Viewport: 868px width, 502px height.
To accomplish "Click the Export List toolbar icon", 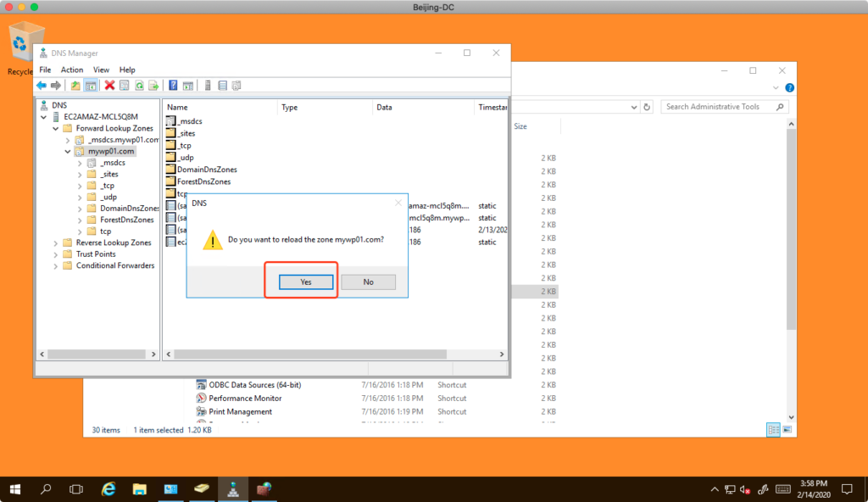I will coord(153,86).
